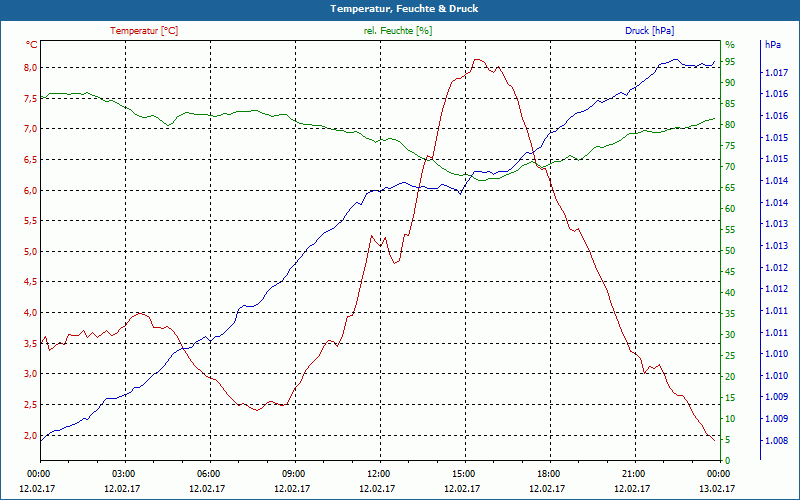Click the "13.02.17" date label
The image size is (800, 500).
tap(717, 489)
